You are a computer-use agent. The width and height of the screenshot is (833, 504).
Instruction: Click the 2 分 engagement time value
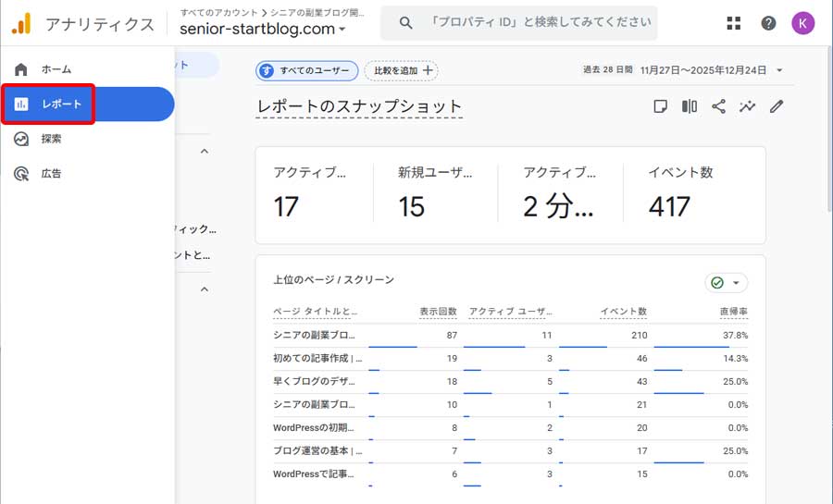558,206
